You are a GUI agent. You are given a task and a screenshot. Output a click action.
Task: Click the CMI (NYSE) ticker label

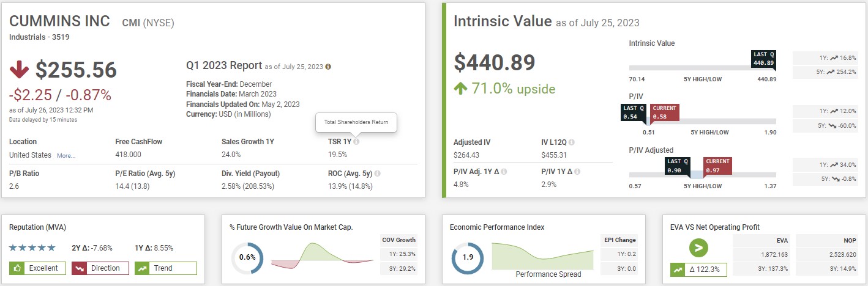[x=148, y=23]
